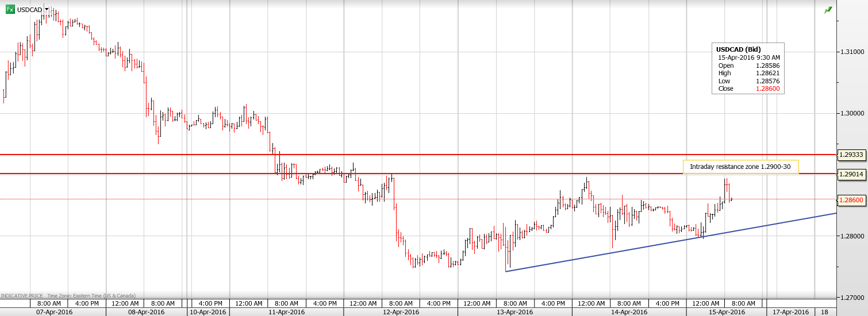The height and width of the screenshot is (316, 868).
Task: Click the 17-Apr-2016 date label
Action: [x=789, y=311]
